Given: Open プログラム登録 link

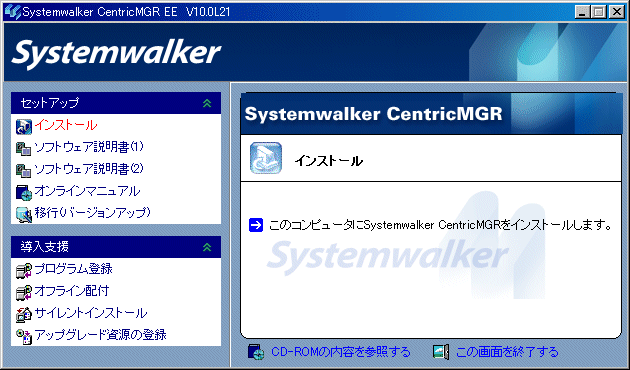Looking at the screenshot, I should coord(73,269).
